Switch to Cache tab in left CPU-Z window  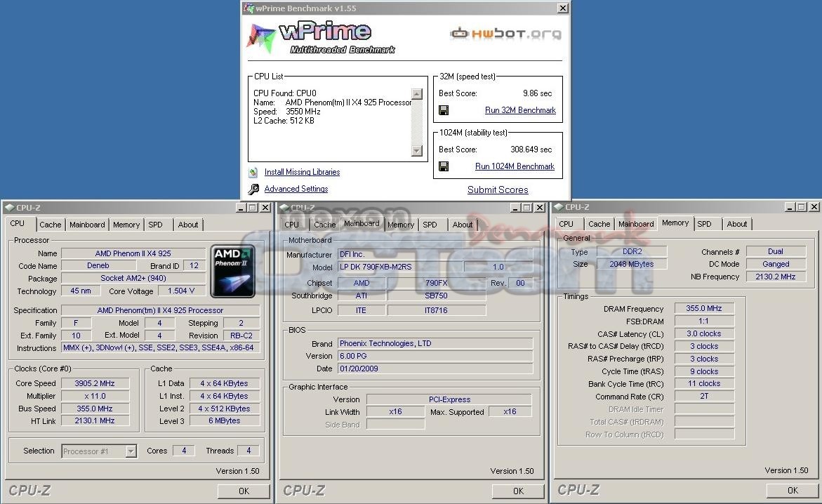click(51, 225)
